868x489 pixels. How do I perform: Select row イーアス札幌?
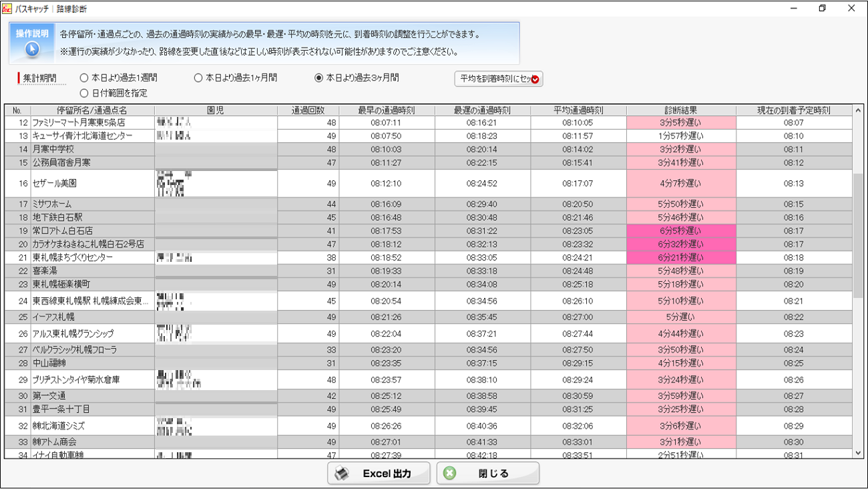(429, 317)
